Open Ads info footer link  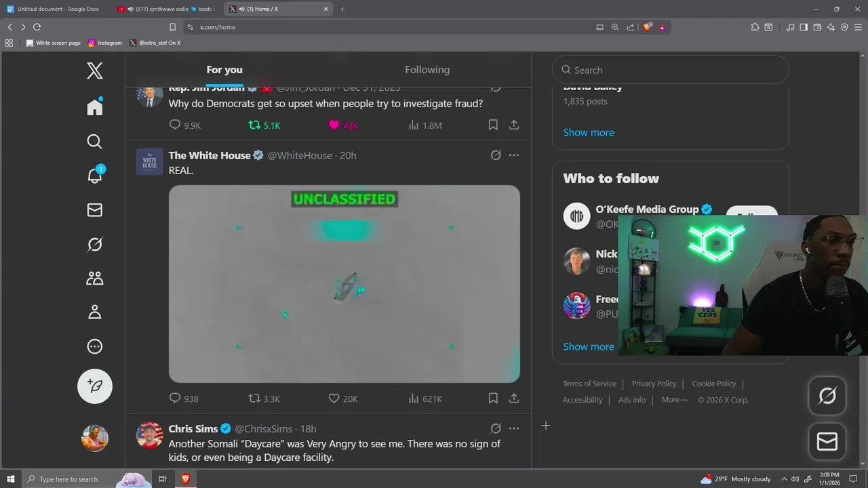click(x=632, y=400)
